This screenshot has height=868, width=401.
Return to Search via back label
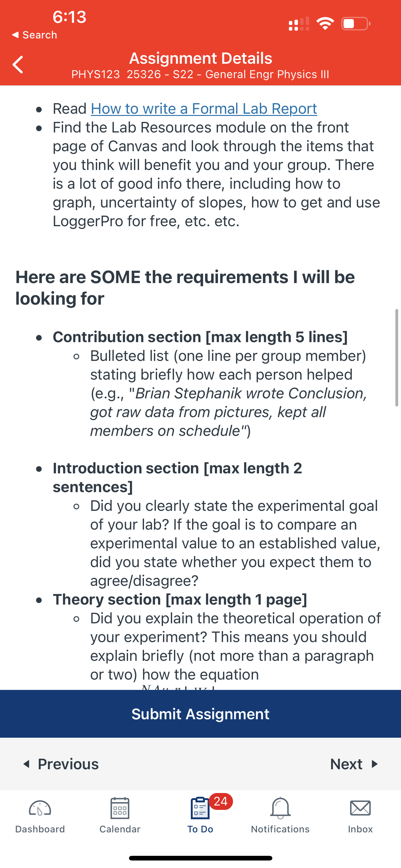(34, 35)
